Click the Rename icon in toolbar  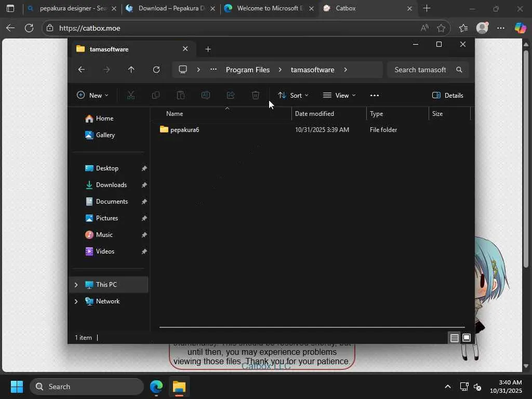pyautogui.click(x=206, y=96)
